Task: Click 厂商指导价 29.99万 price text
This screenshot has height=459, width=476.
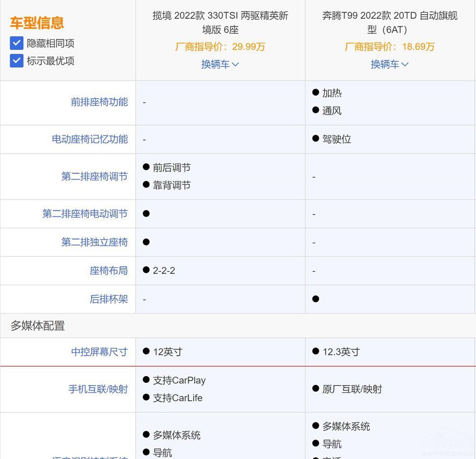Action: pyautogui.click(x=220, y=47)
